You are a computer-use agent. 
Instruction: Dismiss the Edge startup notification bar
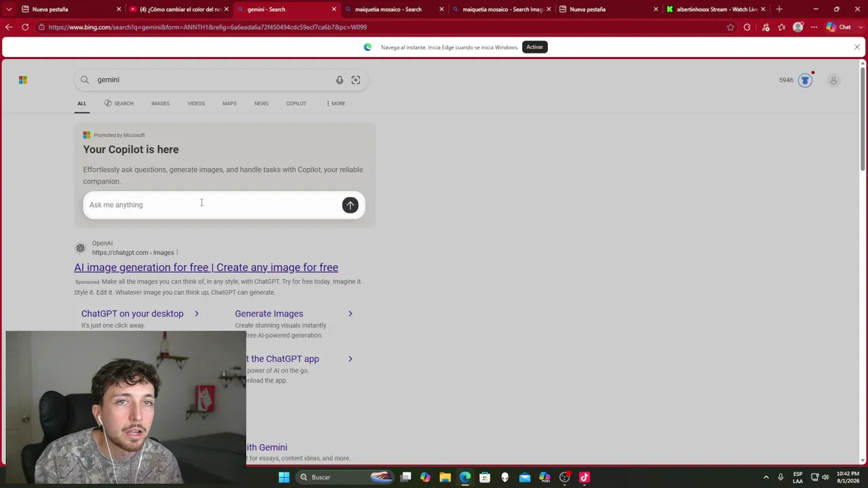pos(857,47)
